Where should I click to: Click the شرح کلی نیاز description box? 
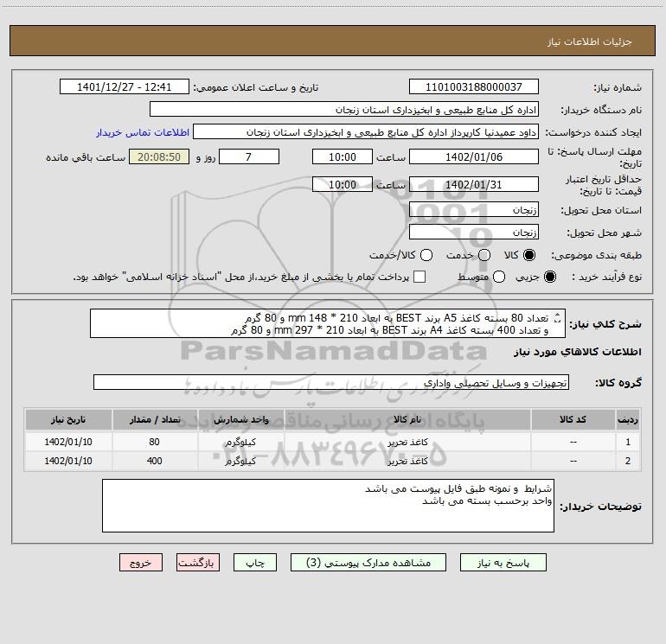(x=328, y=323)
